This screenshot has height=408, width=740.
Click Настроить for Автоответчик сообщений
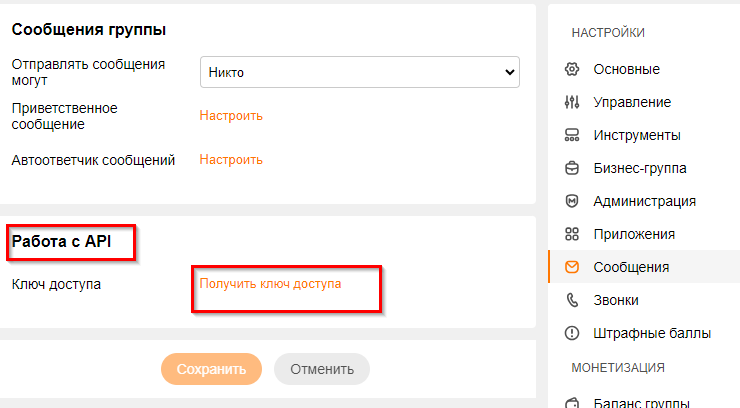(x=231, y=160)
